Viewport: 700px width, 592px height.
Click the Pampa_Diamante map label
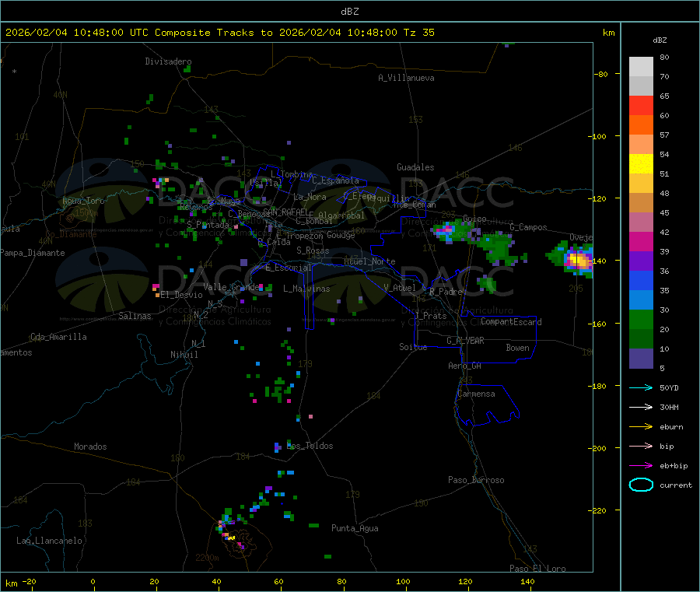coord(32,253)
